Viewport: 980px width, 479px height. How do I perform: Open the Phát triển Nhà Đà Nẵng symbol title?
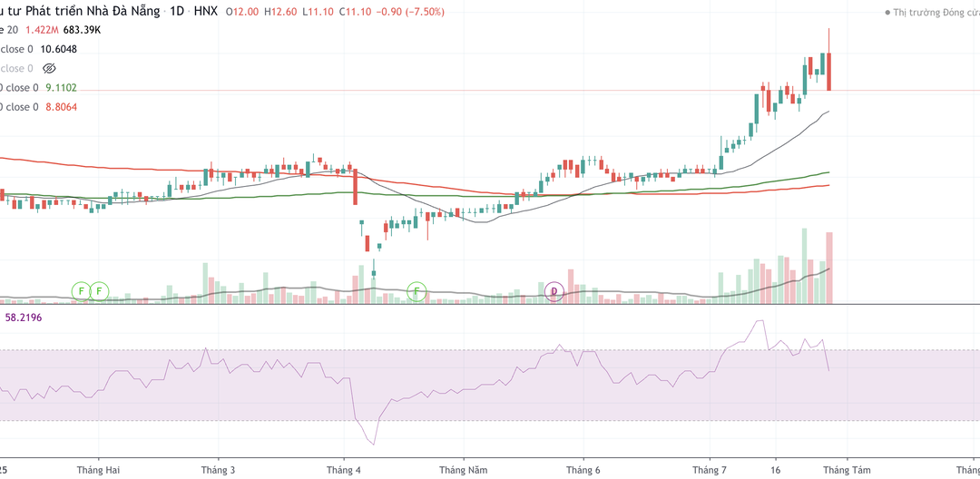pos(83,12)
